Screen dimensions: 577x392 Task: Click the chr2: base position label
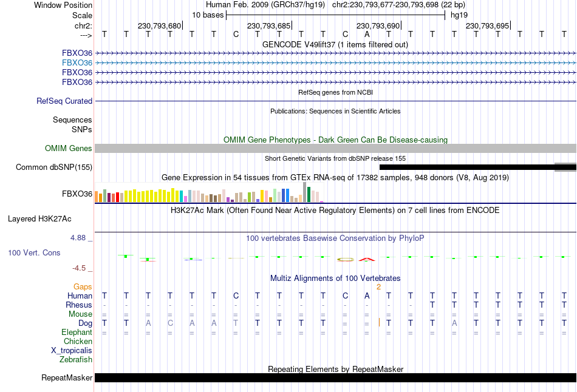pyautogui.click(x=84, y=25)
